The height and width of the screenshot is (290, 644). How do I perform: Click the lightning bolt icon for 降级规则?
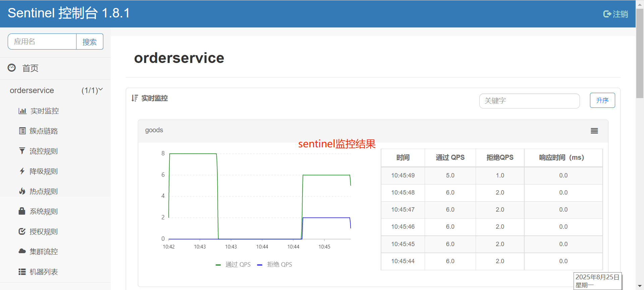(22, 171)
